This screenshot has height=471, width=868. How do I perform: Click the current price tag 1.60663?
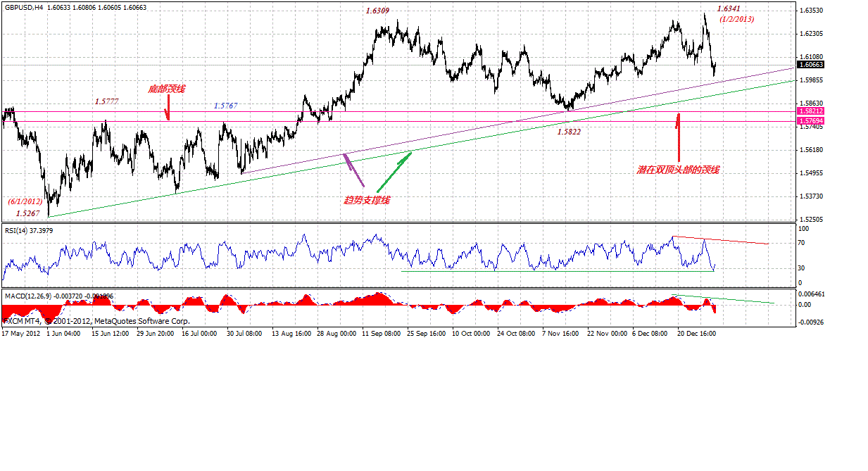(x=811, y=64)
